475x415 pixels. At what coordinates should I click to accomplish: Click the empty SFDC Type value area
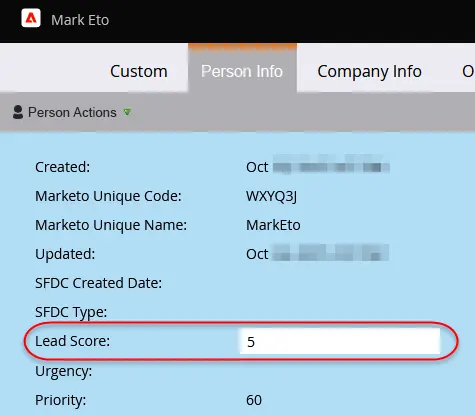(340, 312)
